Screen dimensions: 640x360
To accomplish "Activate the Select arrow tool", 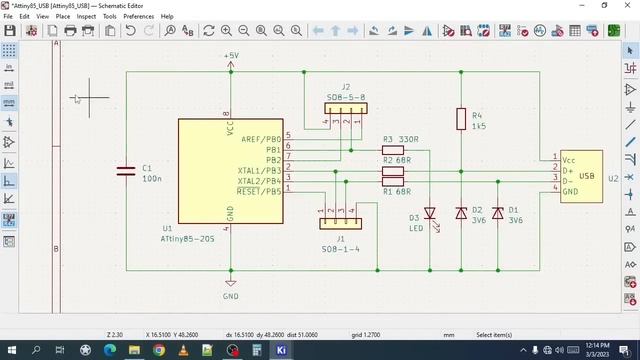I will [630, 51].
